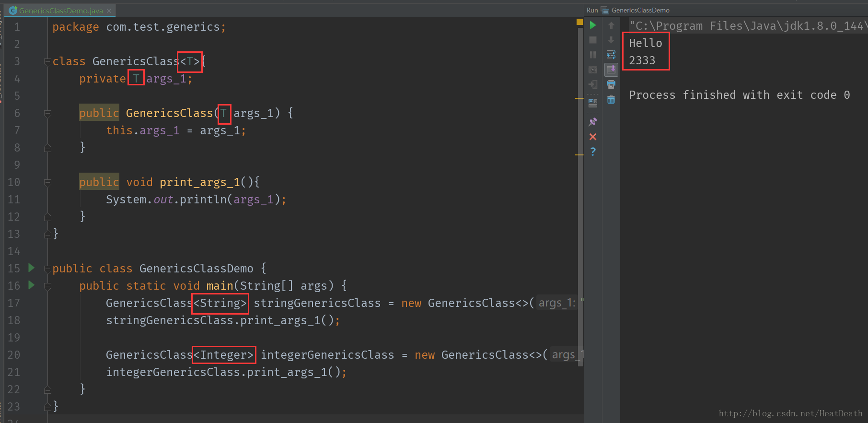Click 'stringGenericsClass' variable on line 17
The width and height of the screenshot is (868, 423).
point(317,303)
